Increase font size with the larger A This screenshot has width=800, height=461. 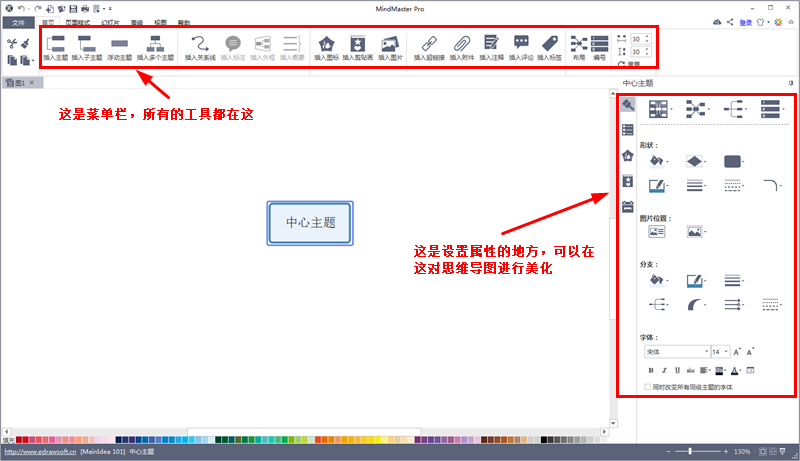point(737,352)
